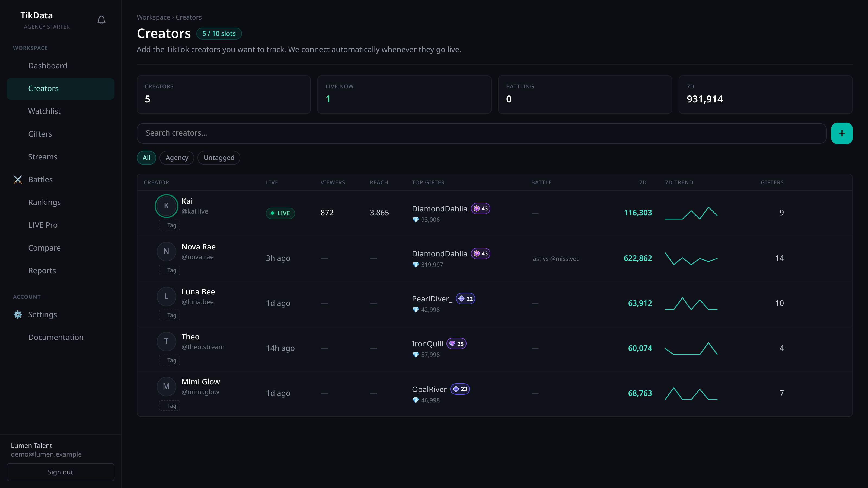
Task: Open Mimi Glow's 7D trend sparkline
Action: [691, 393]
